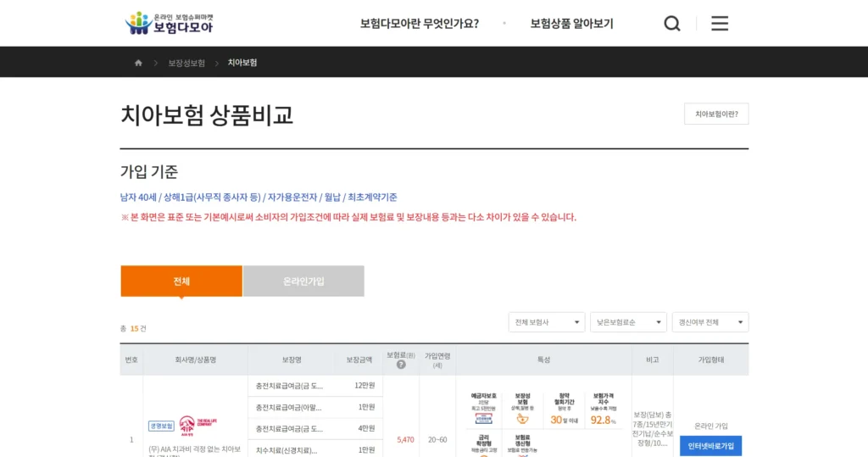The image size is (868, 457).
Task: Click the 치아보험이란? button
Action: coord(716,114)
